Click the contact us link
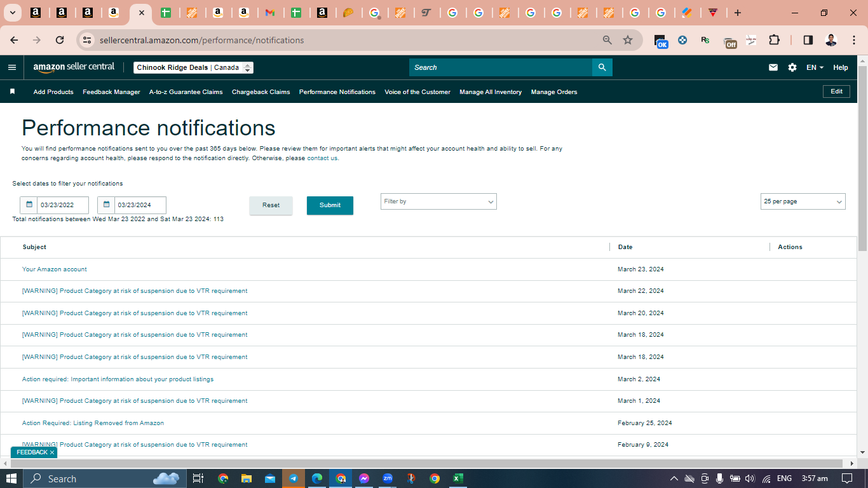This screenshot has height=488, width=868. [x=322, y=158]
